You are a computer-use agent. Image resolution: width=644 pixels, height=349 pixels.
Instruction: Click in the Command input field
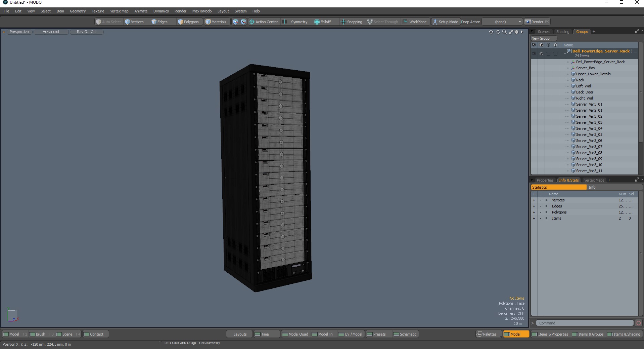coord(585,323)
